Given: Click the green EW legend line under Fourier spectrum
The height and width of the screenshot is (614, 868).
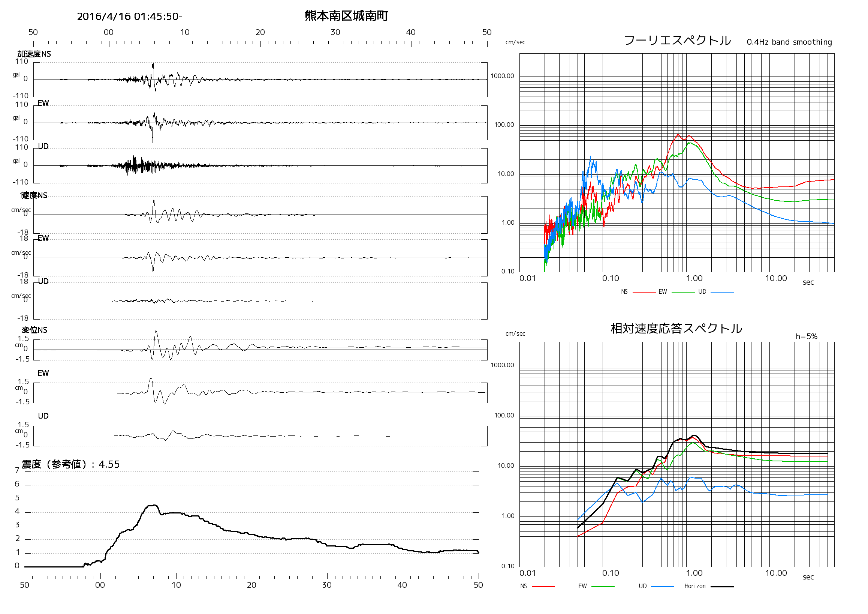Looking at the screenshot, I should pos(683,293).
